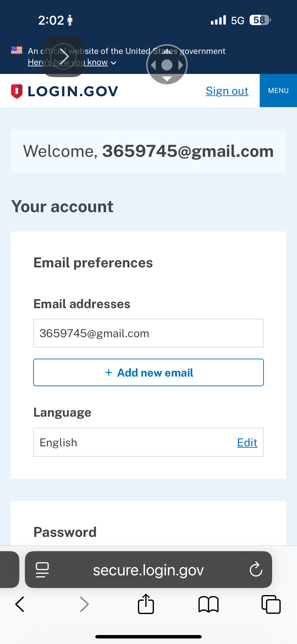This screenshot has width=297, height=644.
Task: Select the 3659745@gmail.com email address field
Action: 148,333
